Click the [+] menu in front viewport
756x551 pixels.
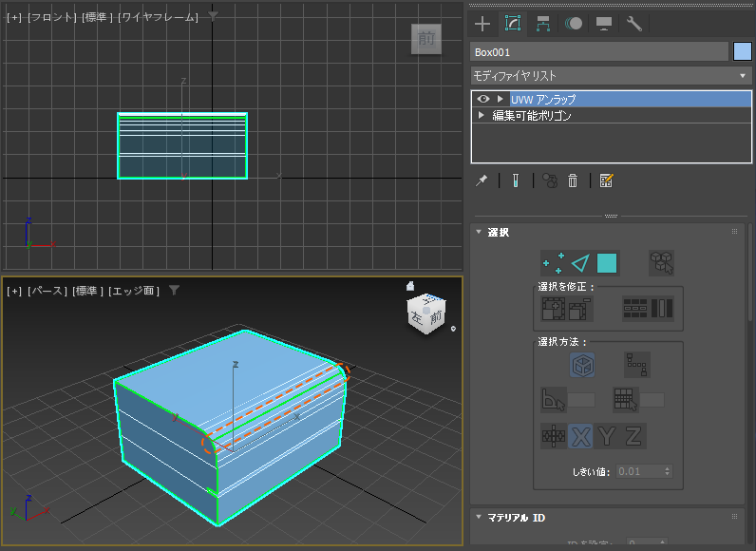point(14,17)
